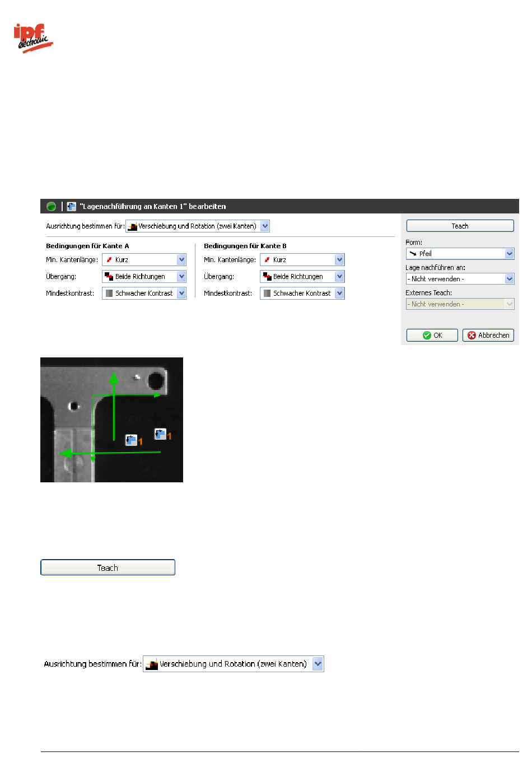The image size is (532, 777).
Task: Click the ipf electronic logo
Action: point(33,38)
